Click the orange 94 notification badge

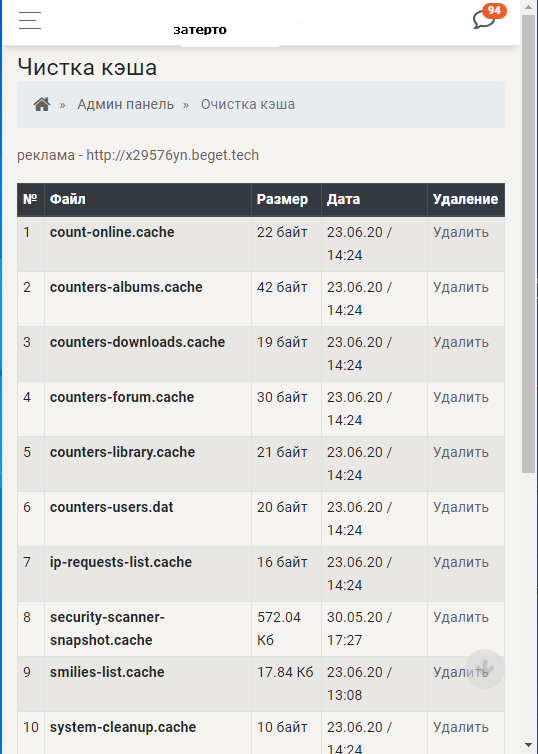pyautogui.click(x=494, y=11)
